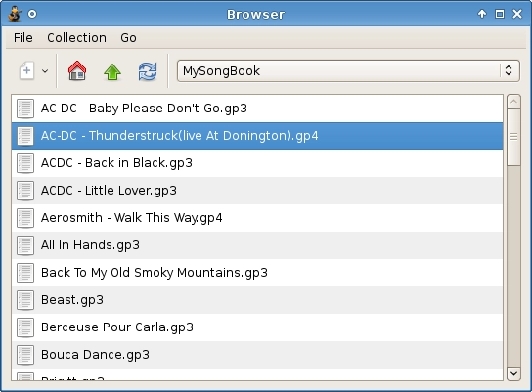Open the Collection menu
The image size is (532, 392).
[76, 38]
